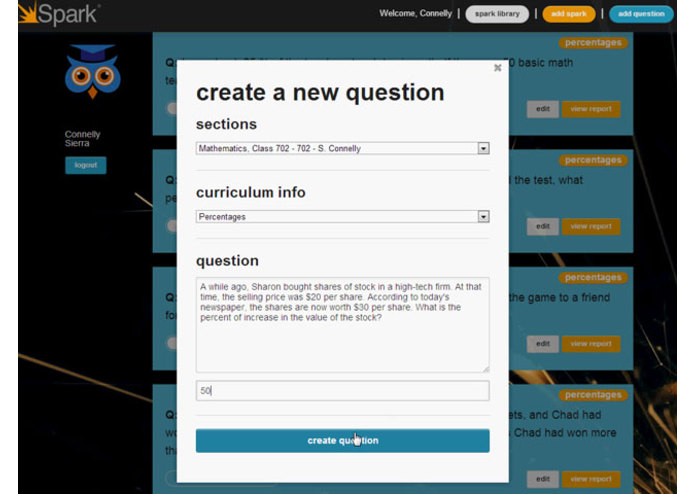Click the answer field containing 50

[x=343, y=391]
